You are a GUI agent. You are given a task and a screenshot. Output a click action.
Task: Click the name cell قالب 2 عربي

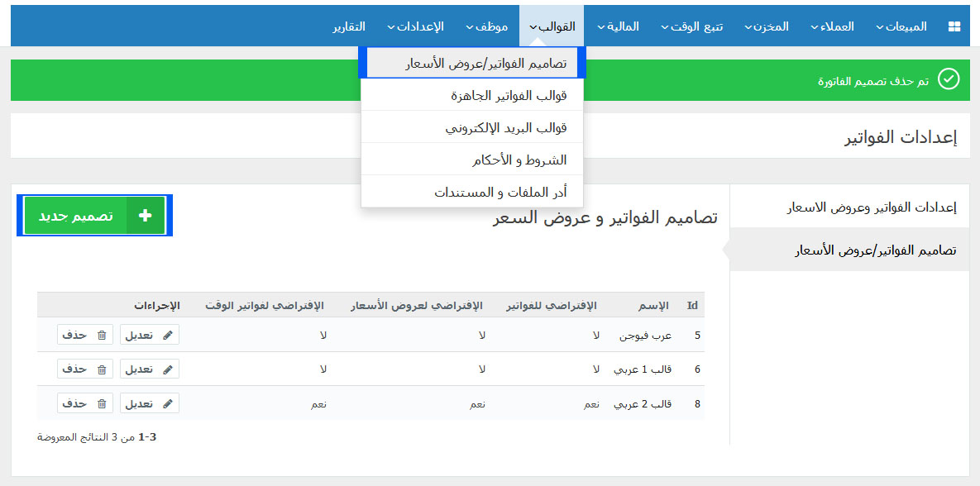coord(643,403)
